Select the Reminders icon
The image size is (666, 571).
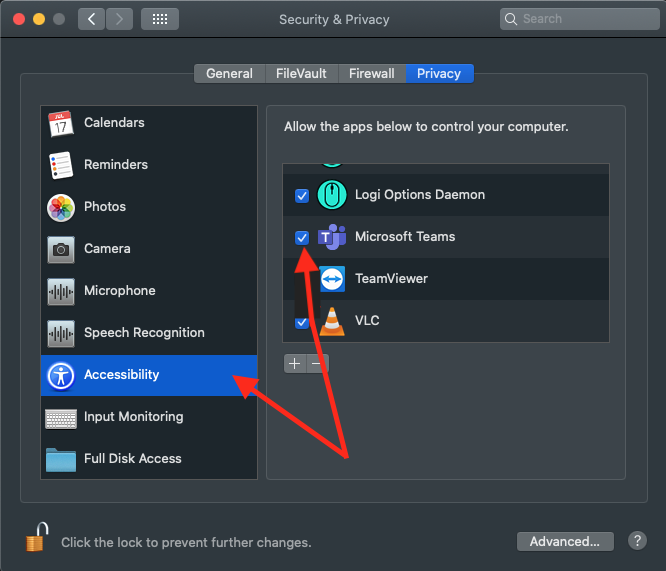coord(61,165)
